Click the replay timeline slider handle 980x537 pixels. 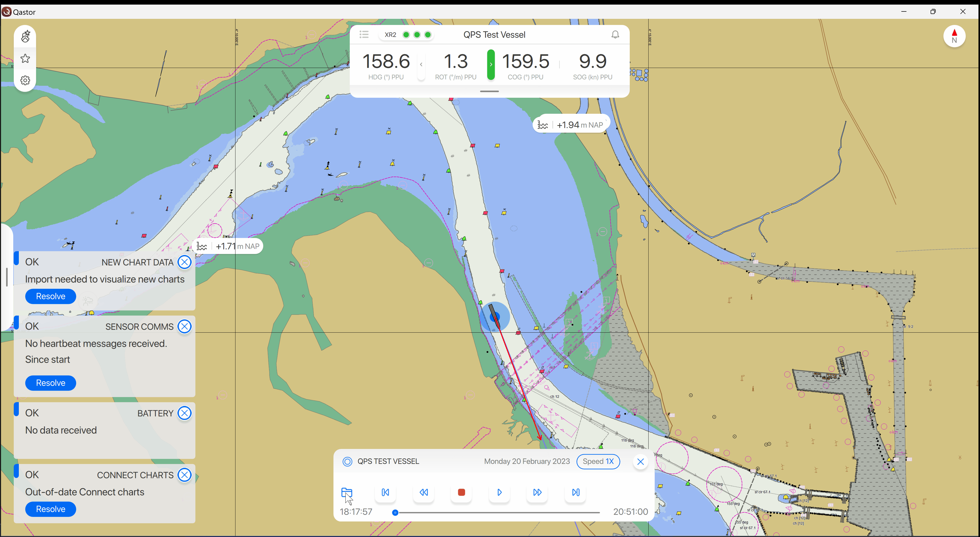tap(395, 513)
